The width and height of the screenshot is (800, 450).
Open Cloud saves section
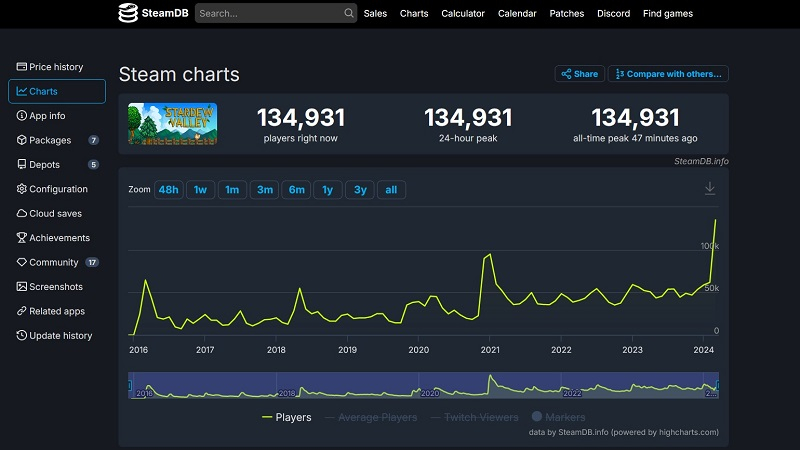57,213
